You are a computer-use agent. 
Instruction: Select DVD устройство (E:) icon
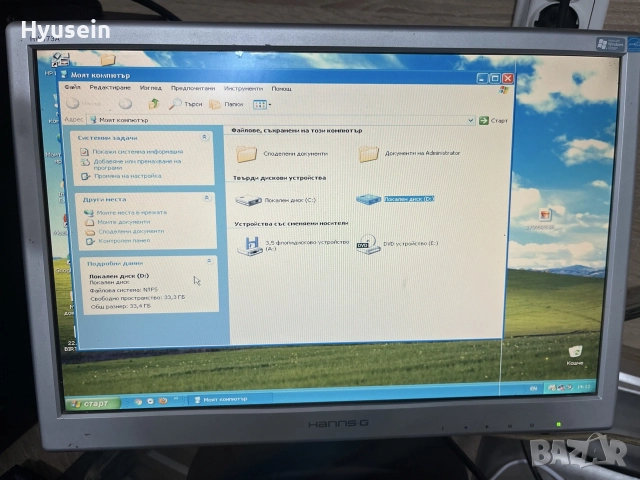click(368, 244)
